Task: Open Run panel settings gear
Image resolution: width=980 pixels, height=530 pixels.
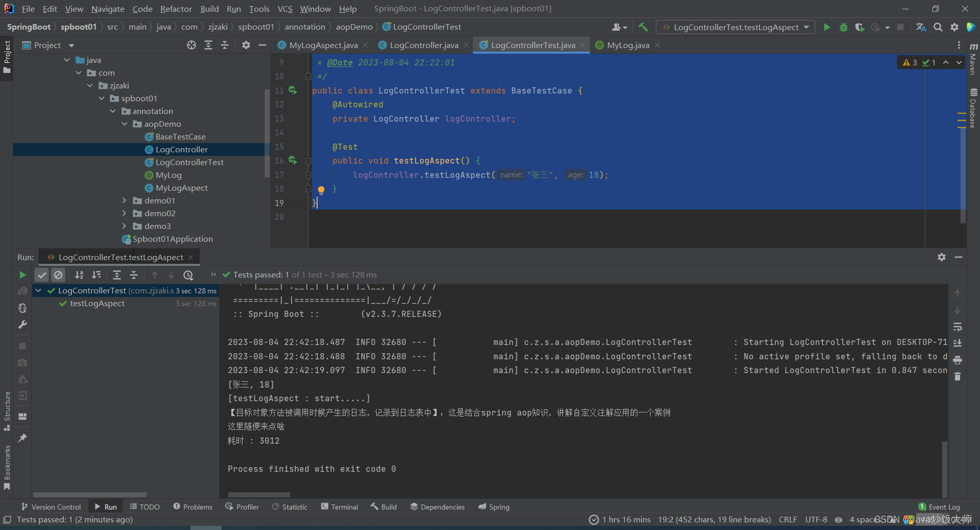Action: click(942, 257)
